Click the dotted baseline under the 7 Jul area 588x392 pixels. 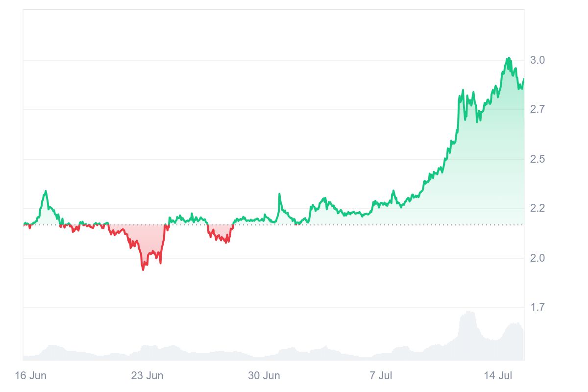[x=381, y=225]
